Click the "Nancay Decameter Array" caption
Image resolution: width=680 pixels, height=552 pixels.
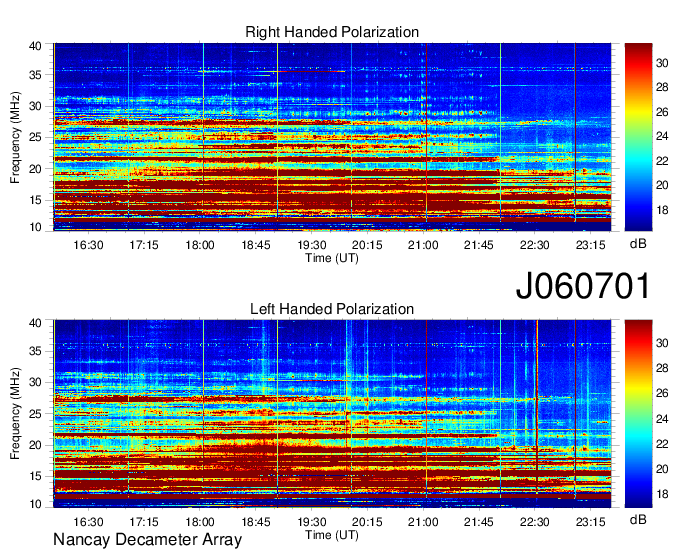coord(147,540)
